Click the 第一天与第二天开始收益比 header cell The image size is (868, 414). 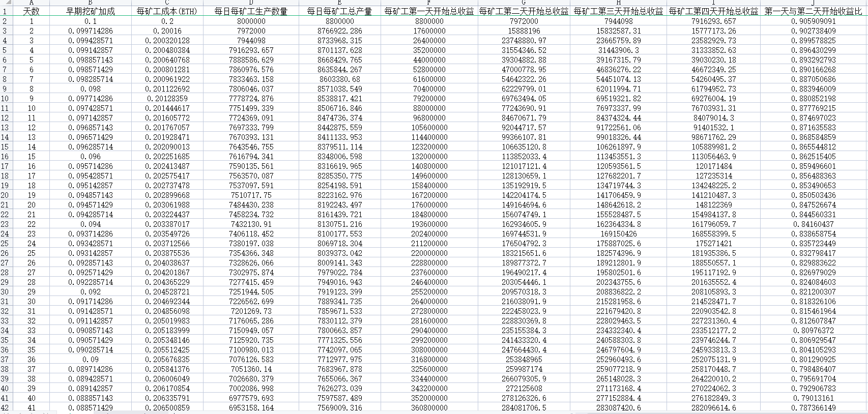click(813, 11)
